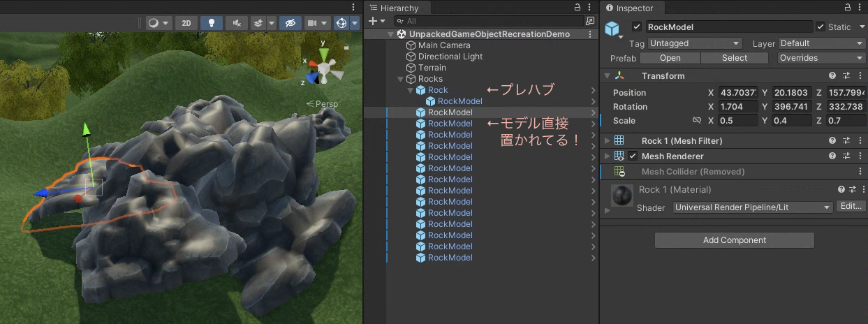The width and height of the screenshot is (868, 324).
Task: Toggle gizmos button in Scene toolbar
Action: coord(341,23)
